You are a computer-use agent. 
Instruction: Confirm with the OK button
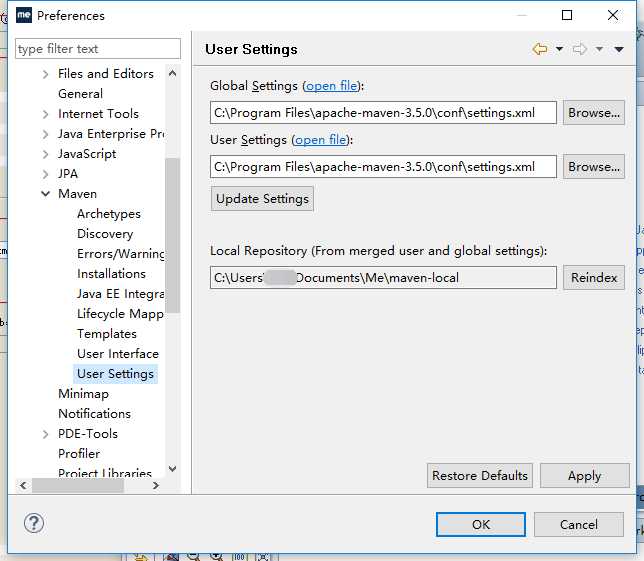click(x=481, y=524)
